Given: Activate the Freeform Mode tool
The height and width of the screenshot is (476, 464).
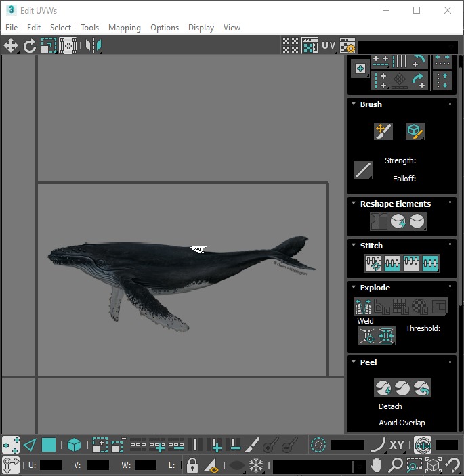Looking at the screenshot, I should [68, 45].
